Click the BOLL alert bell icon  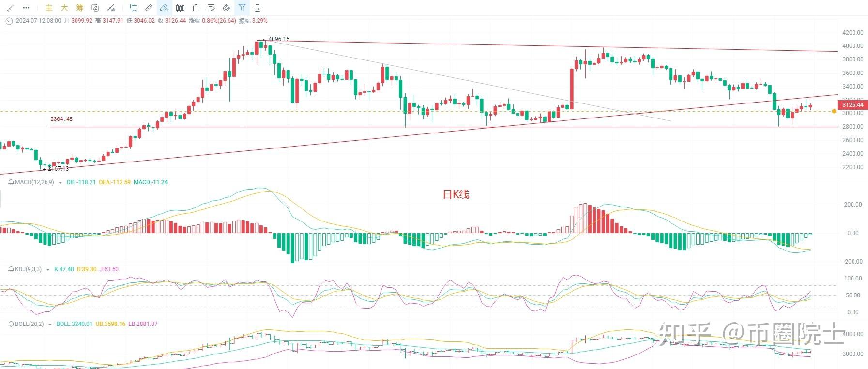click(12, 324)
